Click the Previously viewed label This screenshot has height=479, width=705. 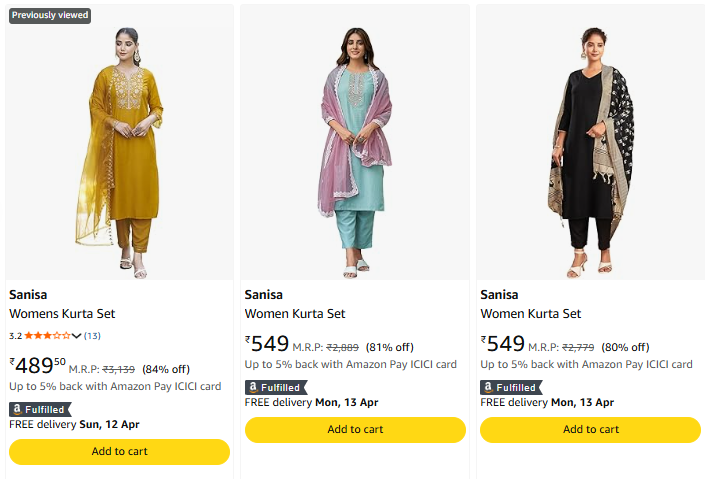[x=49, y=15]
